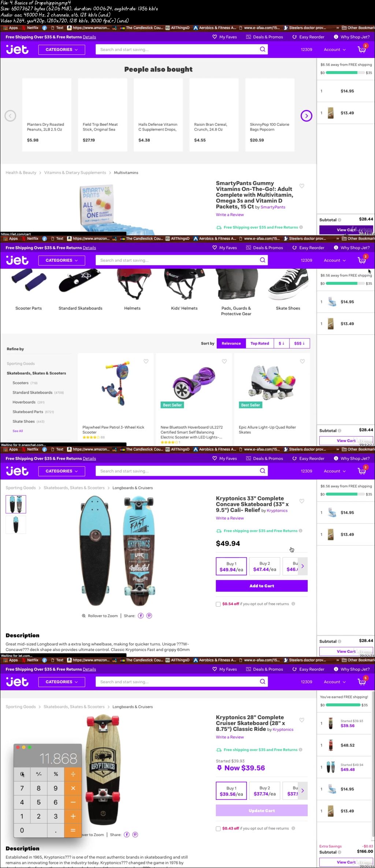
Task: Click the equals key on the calculator
Action: pyautogui.click(x=73, y=830)
